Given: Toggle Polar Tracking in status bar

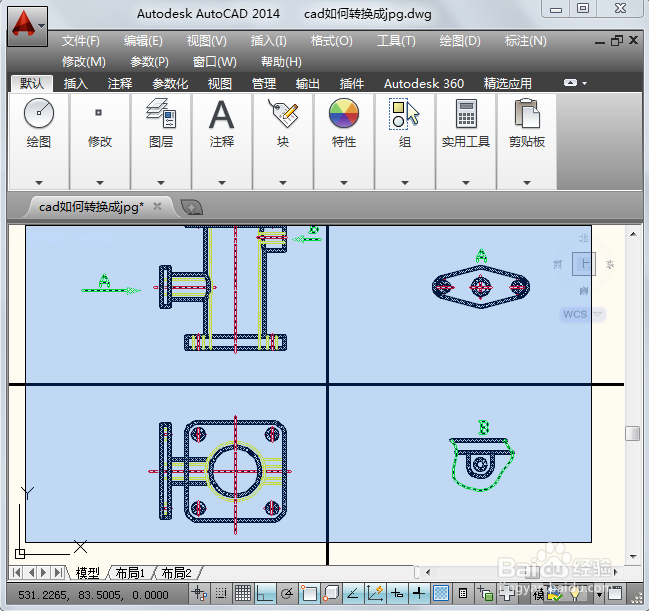Looking at the screenshot, I should click(287, 594).
